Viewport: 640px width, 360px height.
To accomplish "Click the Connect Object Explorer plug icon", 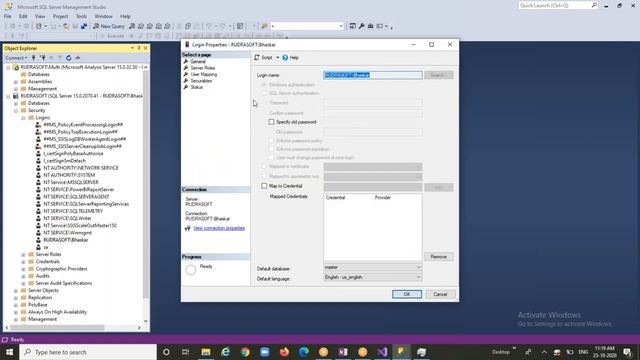I will point(34,58).
